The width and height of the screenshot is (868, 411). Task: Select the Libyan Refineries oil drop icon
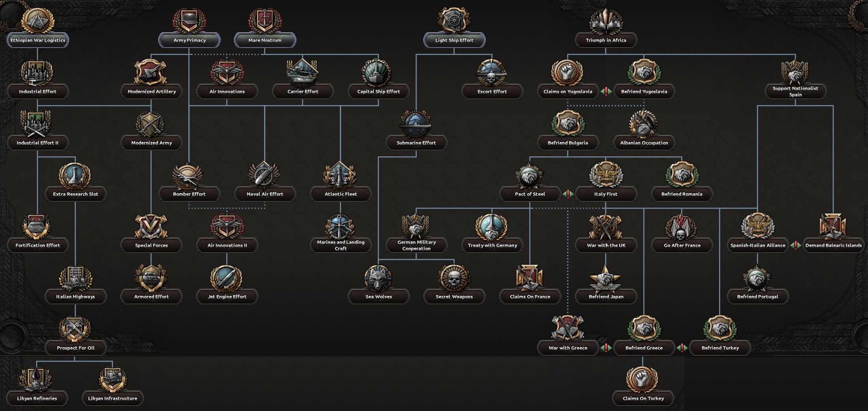pos(37,380)
